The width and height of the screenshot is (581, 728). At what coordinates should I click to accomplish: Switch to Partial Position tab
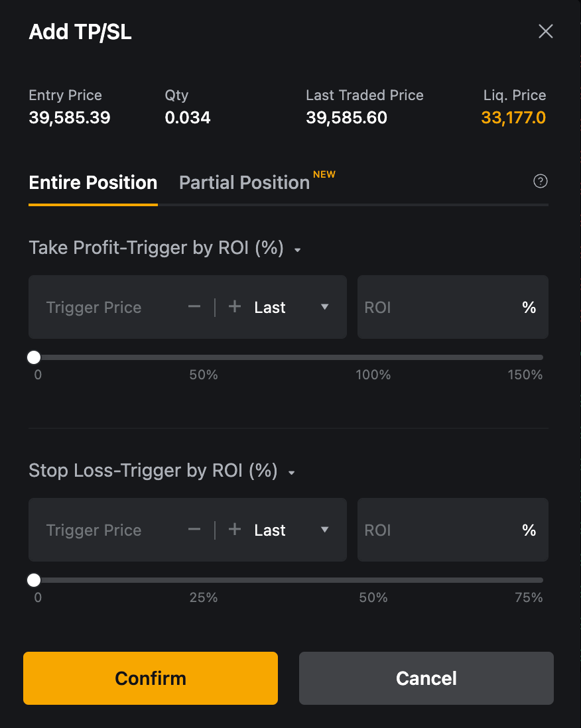(244, 182)
